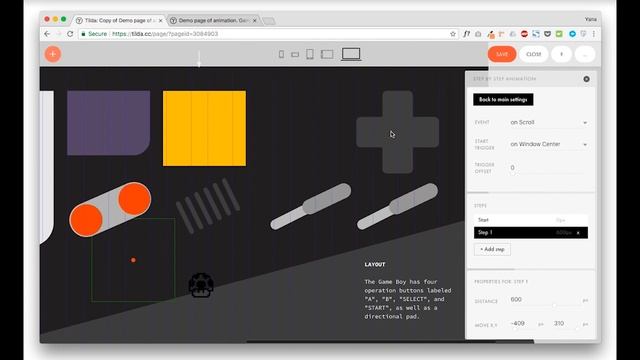Delete Step 1 with its x icon
The height and width of the screenshot is (360, 640).
[x=578, y=233]
